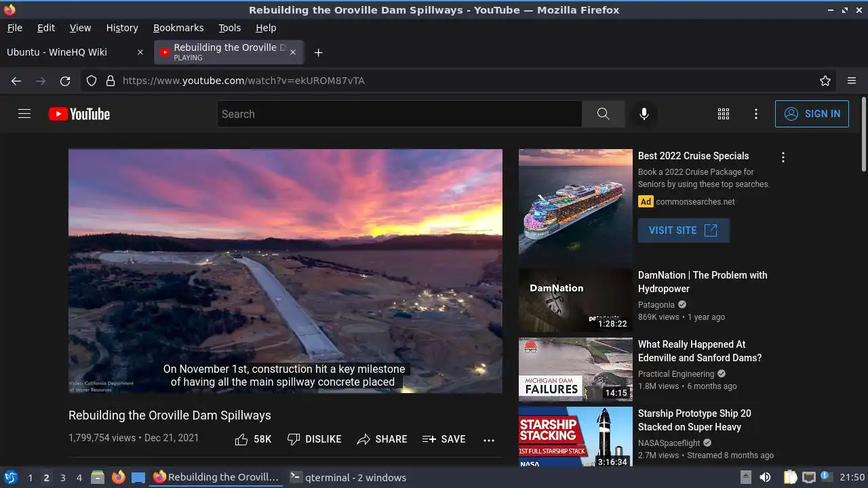Click the search magnifier button
The width and height of the screenshot is (868, 488).
coord(603,114)
